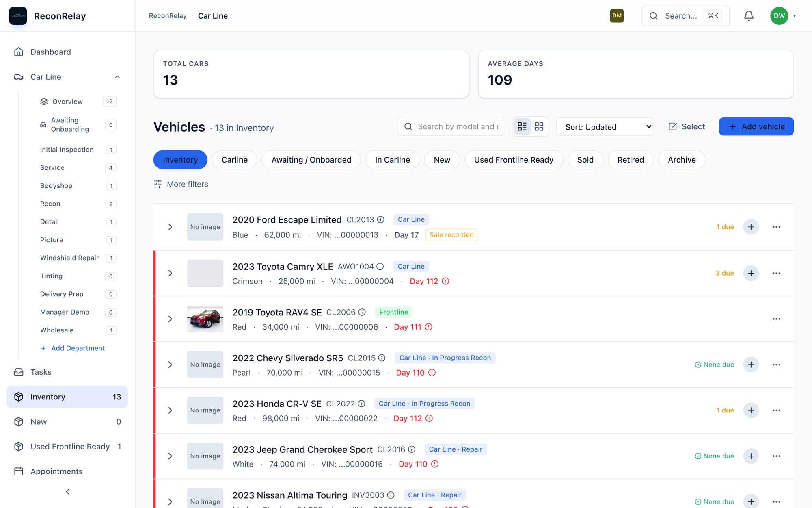Open the 2019 Toyota RAV4 photo thumbnail
Screen dimensions: 812x508
(x=205, y=319)
